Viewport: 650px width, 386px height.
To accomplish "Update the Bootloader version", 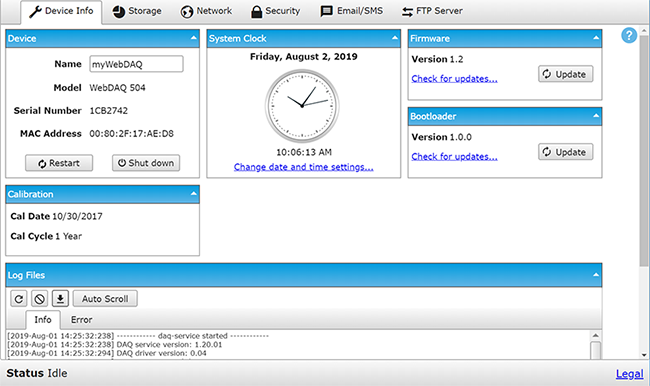I will point(565,152).
